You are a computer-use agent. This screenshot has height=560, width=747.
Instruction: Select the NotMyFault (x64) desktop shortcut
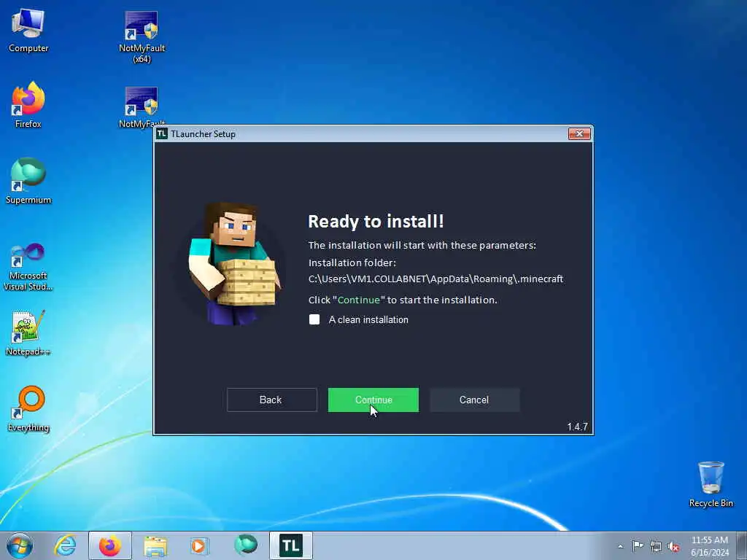coord(142,36)
